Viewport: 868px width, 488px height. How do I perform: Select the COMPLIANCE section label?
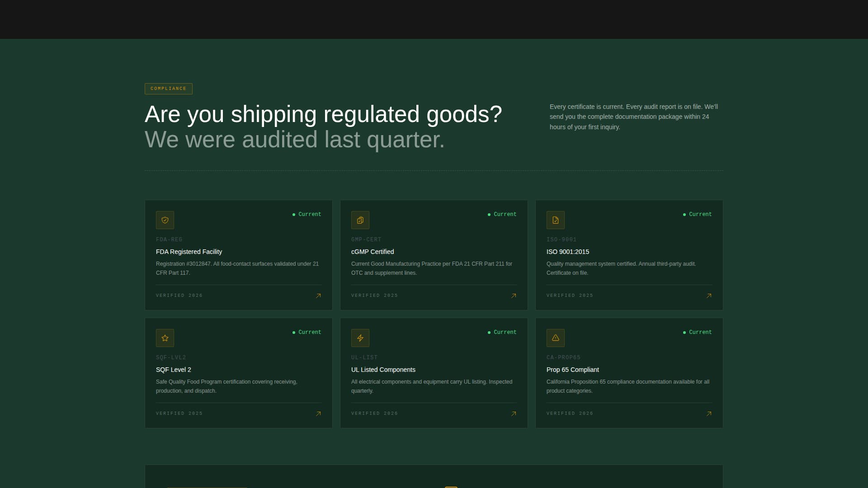point(168,89)
